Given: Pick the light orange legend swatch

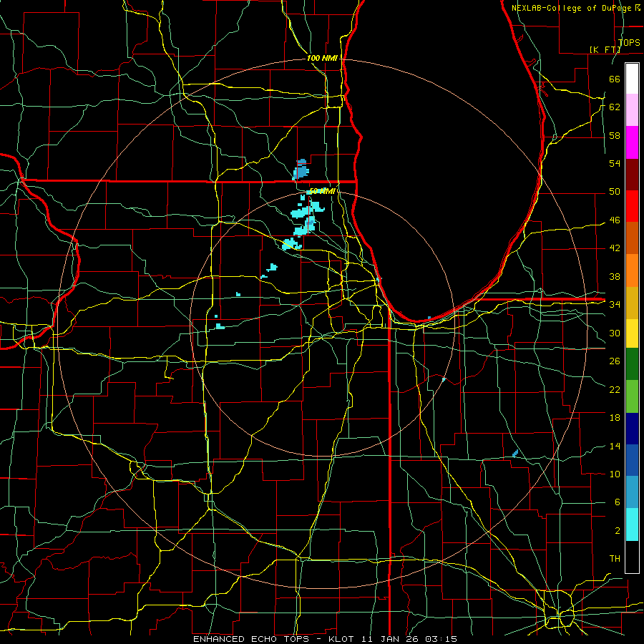Looking at the screenshot, I should (x=632, y=270).
